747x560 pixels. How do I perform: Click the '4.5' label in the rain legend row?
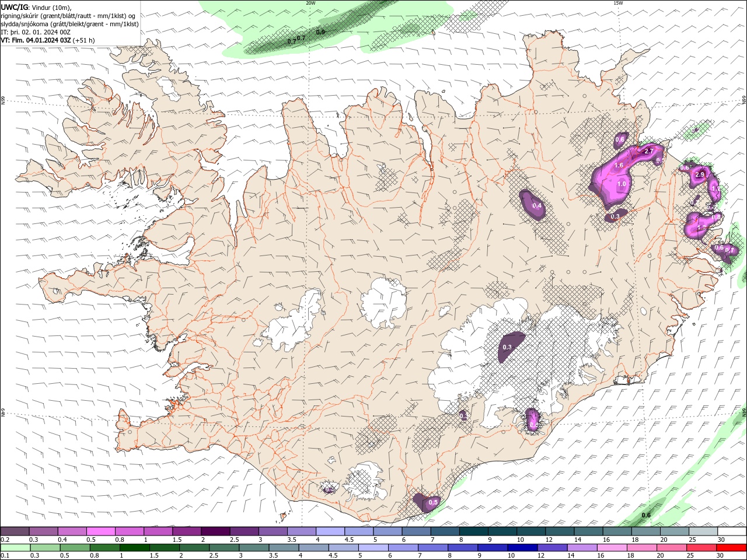point(334,556)
